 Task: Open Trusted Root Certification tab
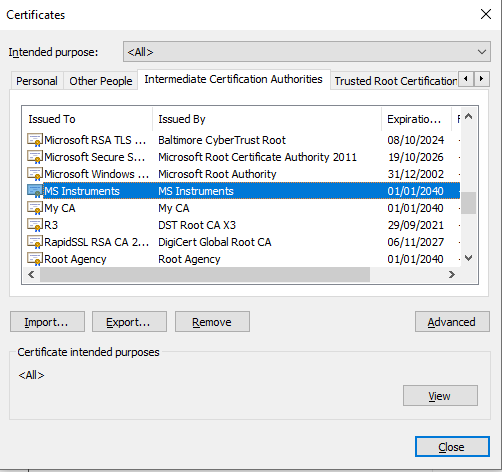(x=395, y=81)
